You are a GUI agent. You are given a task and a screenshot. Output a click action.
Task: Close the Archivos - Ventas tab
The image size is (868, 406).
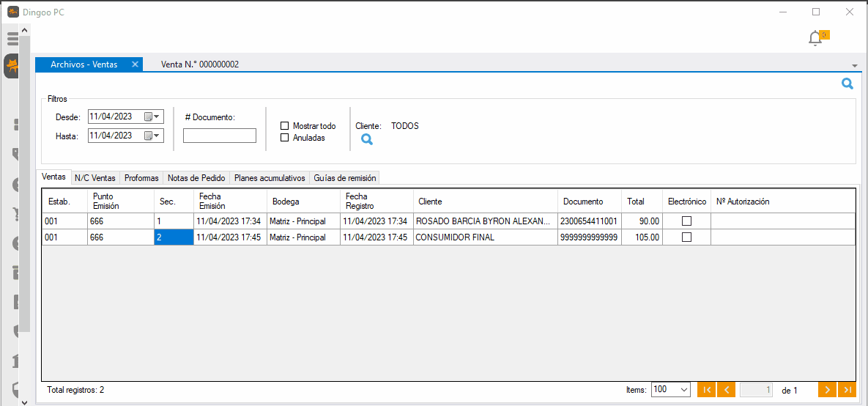(135, 64)
